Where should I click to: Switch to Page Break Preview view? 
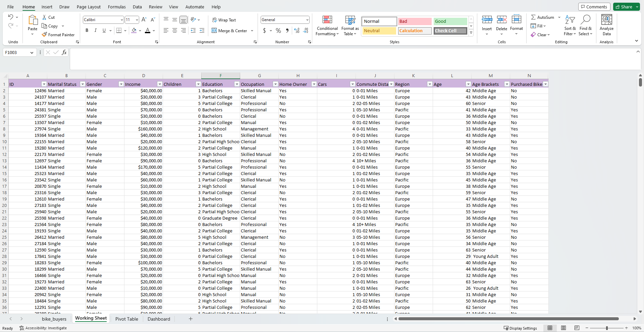[577, 328]
